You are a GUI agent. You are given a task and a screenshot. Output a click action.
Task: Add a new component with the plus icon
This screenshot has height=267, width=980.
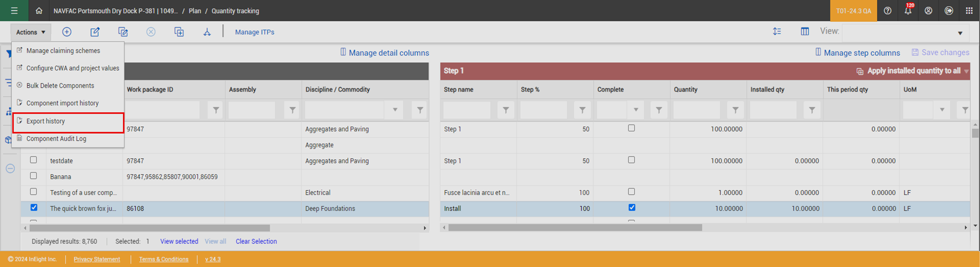(x=67, y=32)
